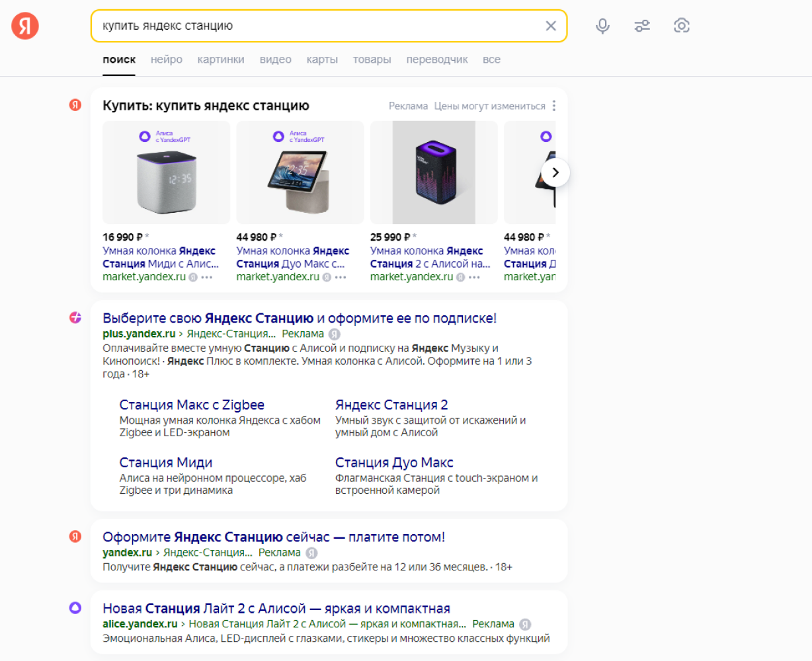The image size is (812, 661).
Task: Open the карты tab
Action: tap(322, 59)
